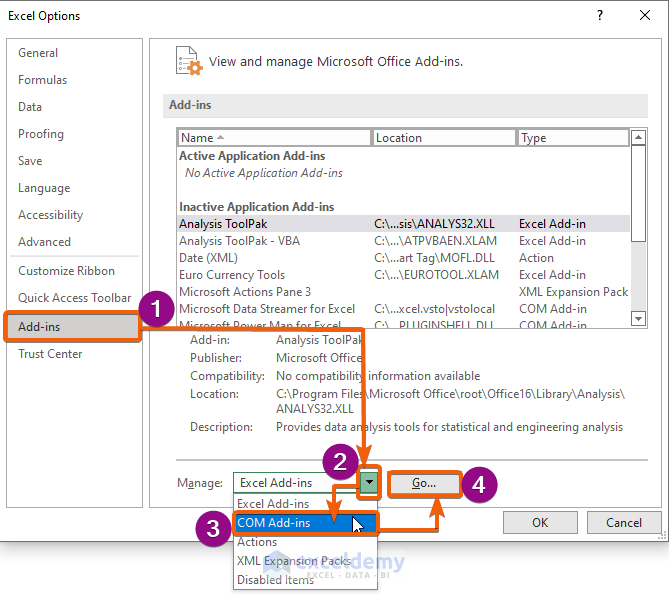
Task: Select Microsoft Actions Pane 3 row
Action: (403, 292)
